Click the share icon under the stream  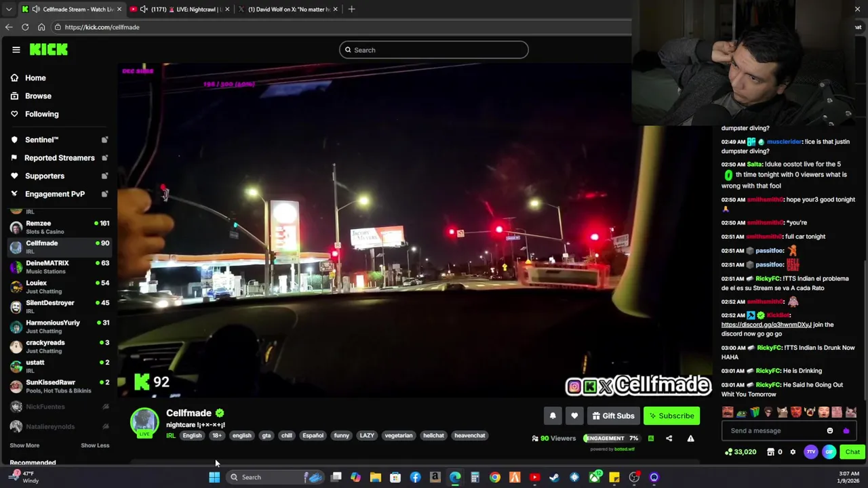coord(669,439)
